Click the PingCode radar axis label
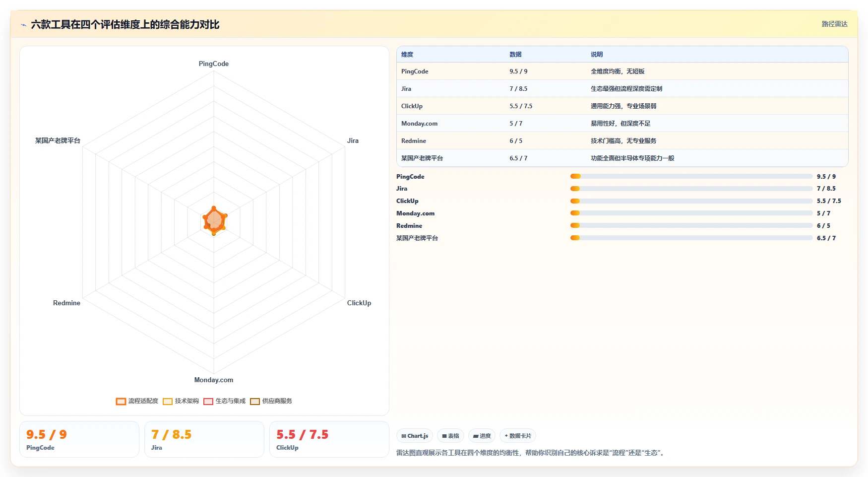Image resolution: width=868 pixels, height=477 pixels. click(x=214, y=64)
